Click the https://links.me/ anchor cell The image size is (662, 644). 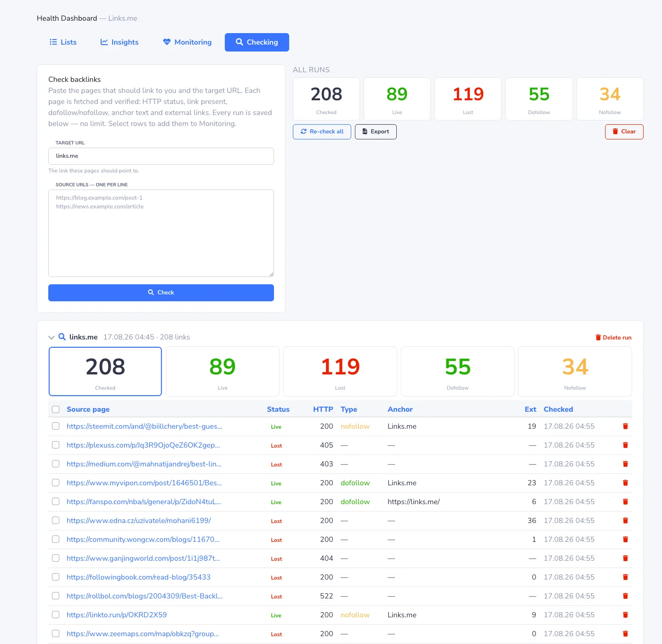pos(414,502)
